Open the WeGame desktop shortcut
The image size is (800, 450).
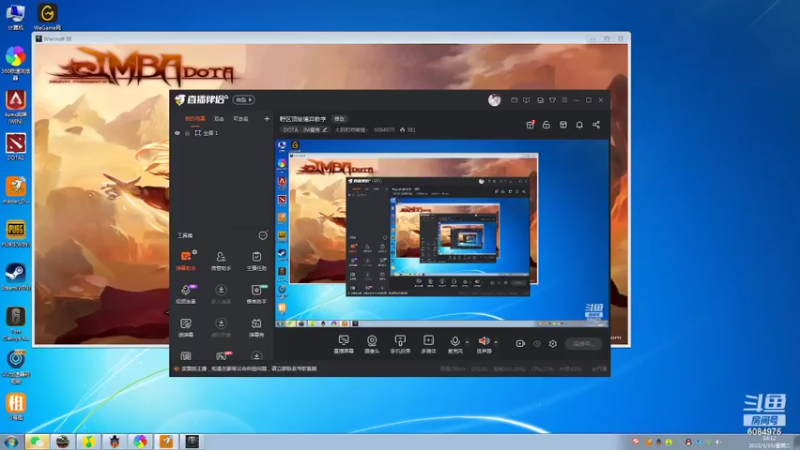point(47,16)
